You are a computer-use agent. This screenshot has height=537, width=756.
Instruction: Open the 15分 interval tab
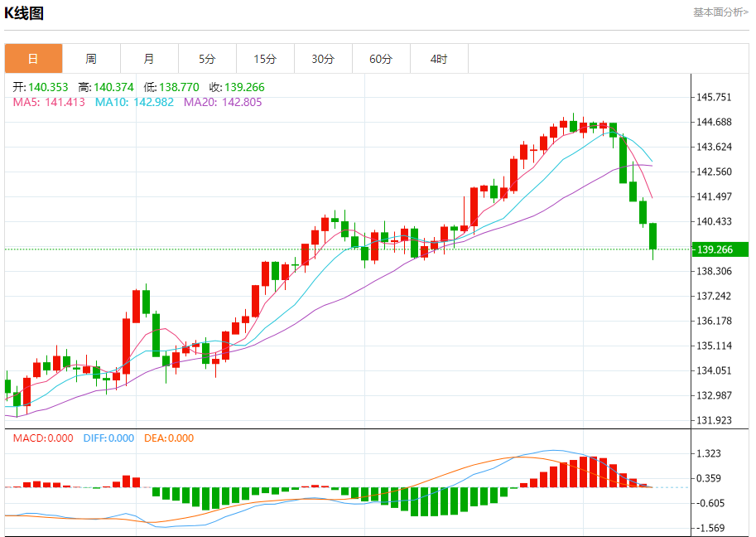(x=265, y=59)
